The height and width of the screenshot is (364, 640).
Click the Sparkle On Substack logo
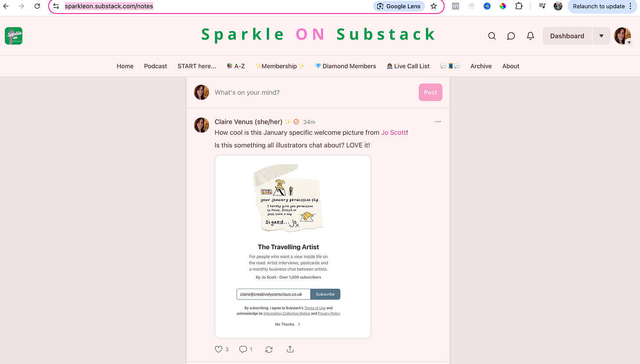click(14, 36)
